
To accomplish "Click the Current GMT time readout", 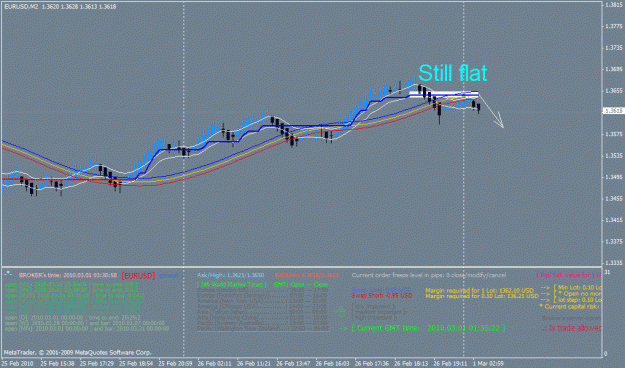I will click(428, 328).
